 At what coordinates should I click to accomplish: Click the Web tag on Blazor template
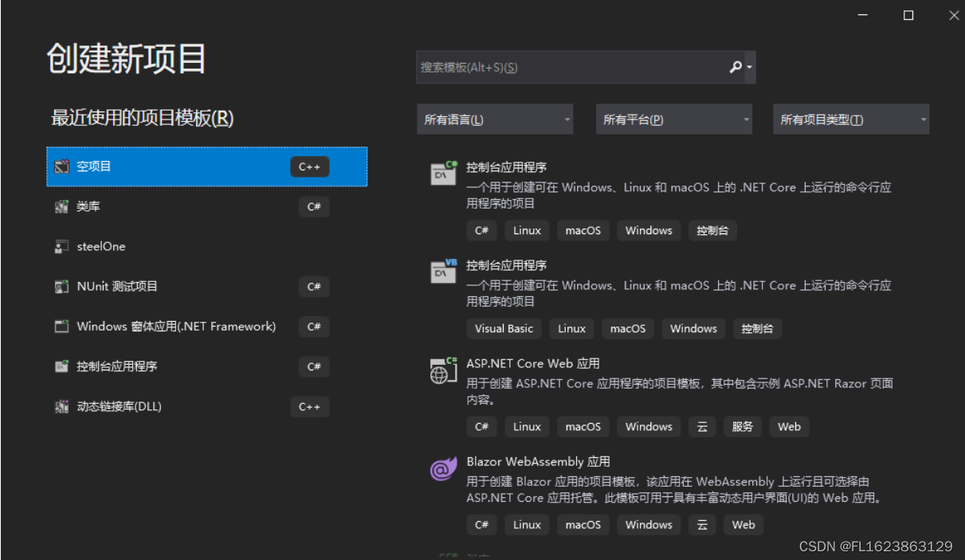click(x=743, y=524)
